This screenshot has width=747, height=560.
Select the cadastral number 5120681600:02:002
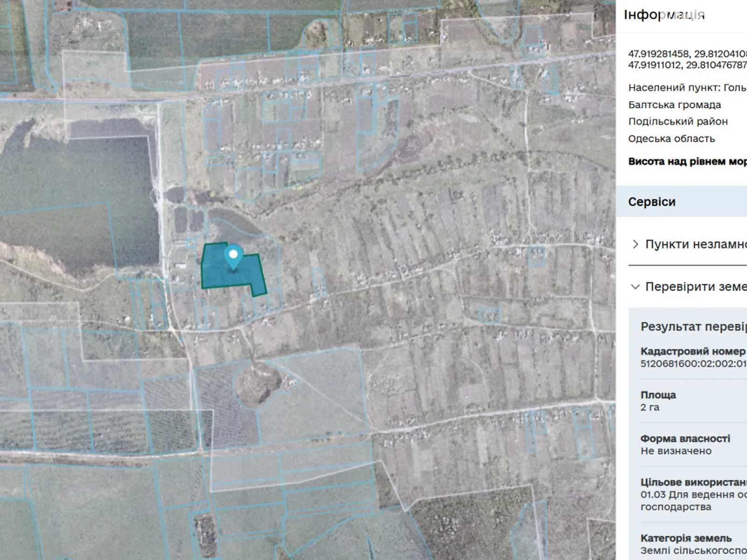pos(693,364)
